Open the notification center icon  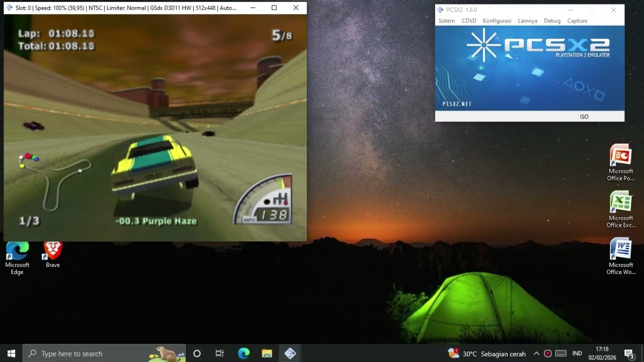click(x=629, y=353)
